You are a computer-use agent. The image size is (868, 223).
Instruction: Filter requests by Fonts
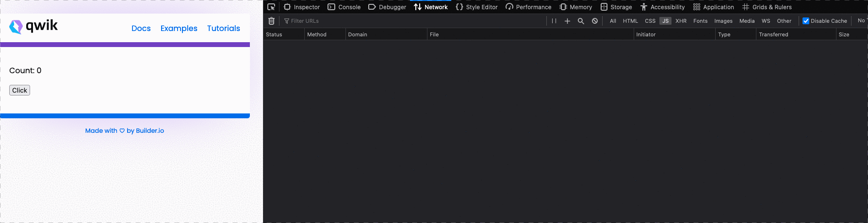click(700, 21)
